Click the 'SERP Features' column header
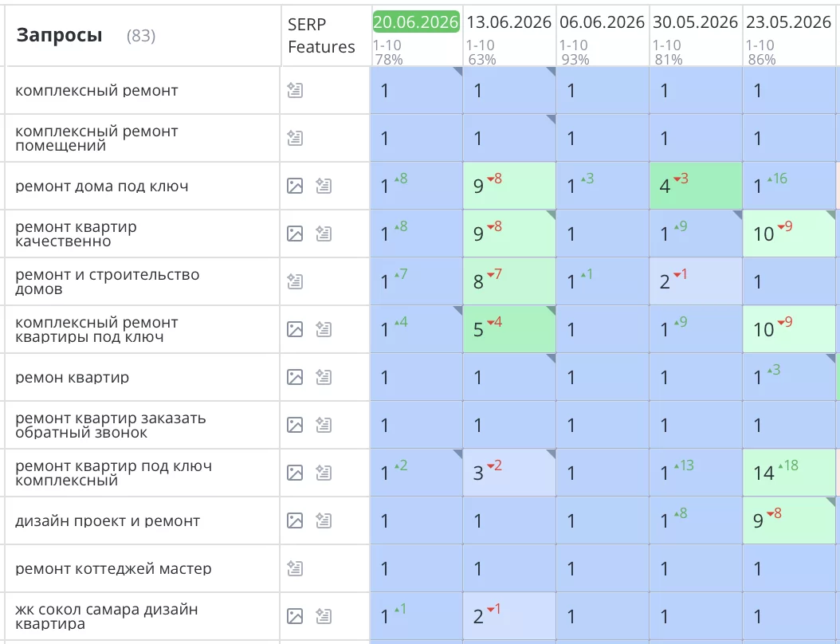This screenshot has height=644, width=840. [x=321, y=35]
